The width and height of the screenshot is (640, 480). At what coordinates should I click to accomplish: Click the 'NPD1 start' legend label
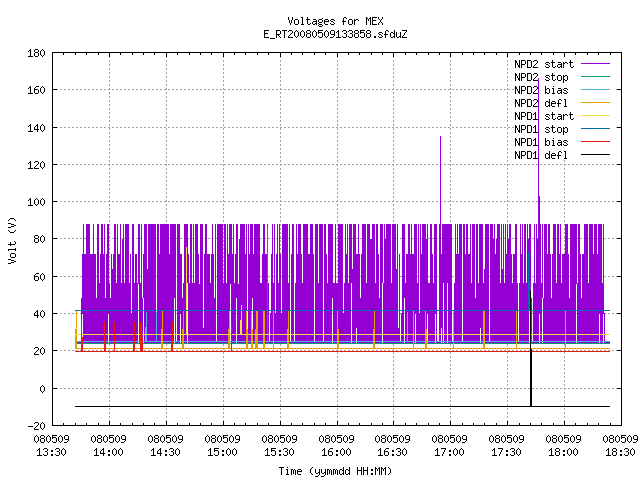[544, 116]
